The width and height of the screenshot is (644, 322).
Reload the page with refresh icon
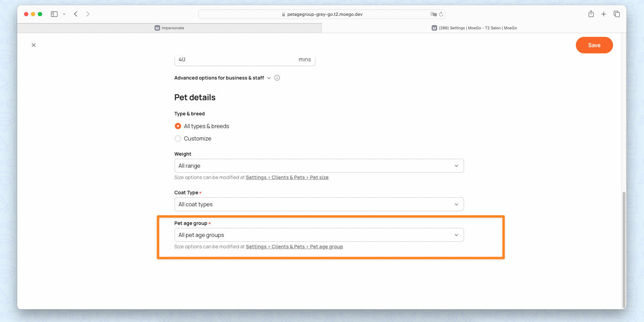pyautogui.click(x=441, y=14)
